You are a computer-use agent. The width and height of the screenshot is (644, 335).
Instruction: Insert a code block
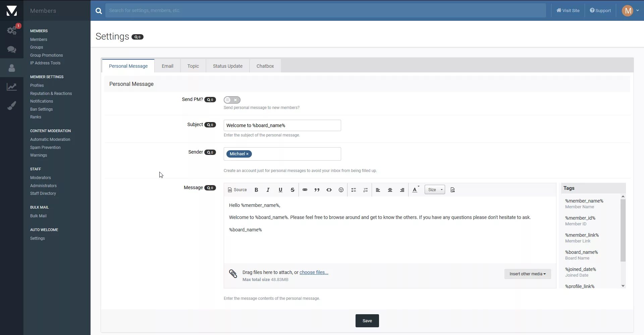329,190
